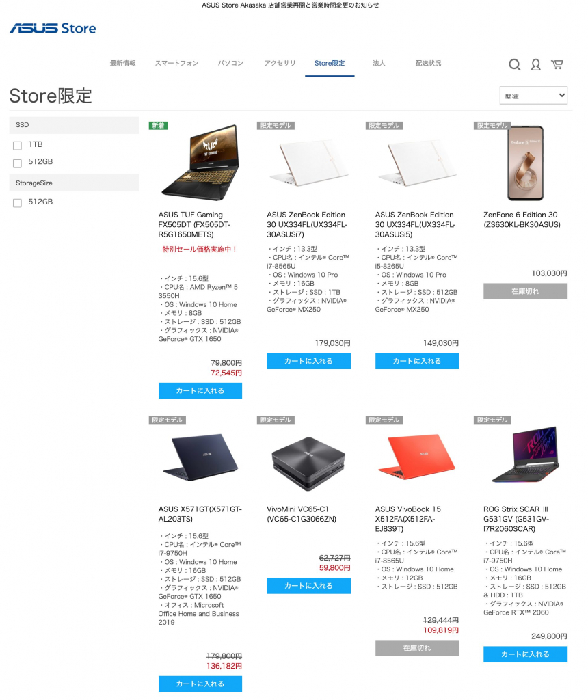
Task: Go to the スマートフォン menu
Action: click(177, 63)
